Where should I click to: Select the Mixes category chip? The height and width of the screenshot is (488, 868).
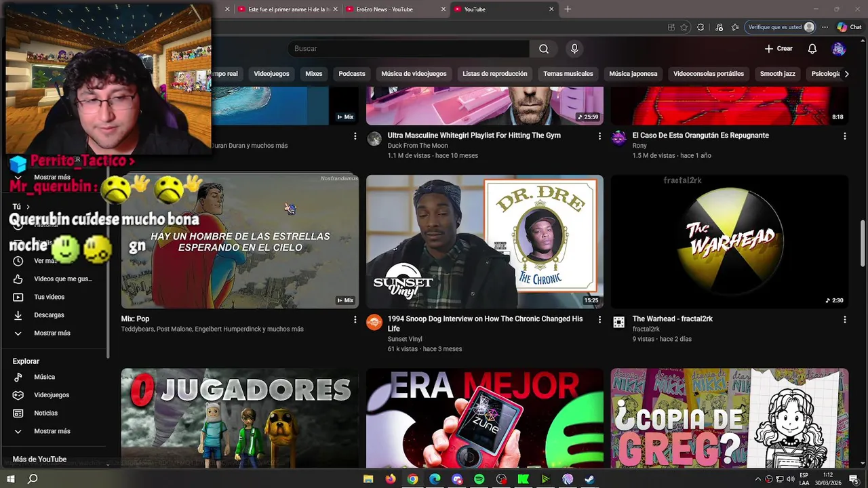coord(314,74)
